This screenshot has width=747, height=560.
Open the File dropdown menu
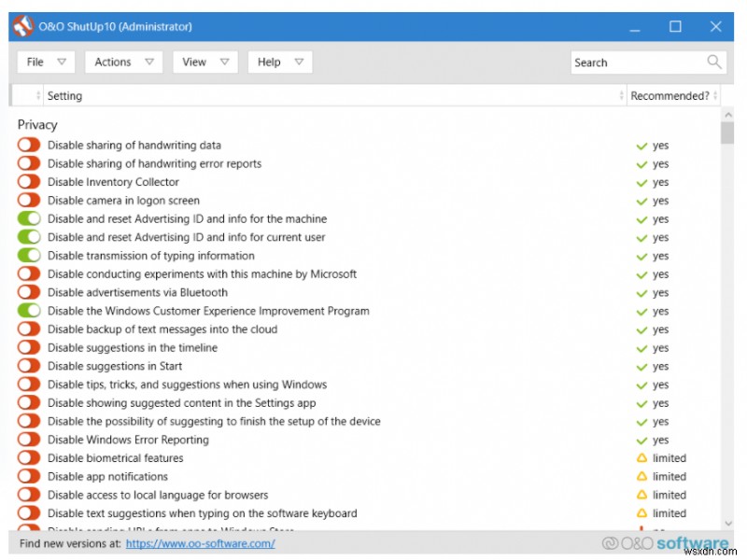47,63
